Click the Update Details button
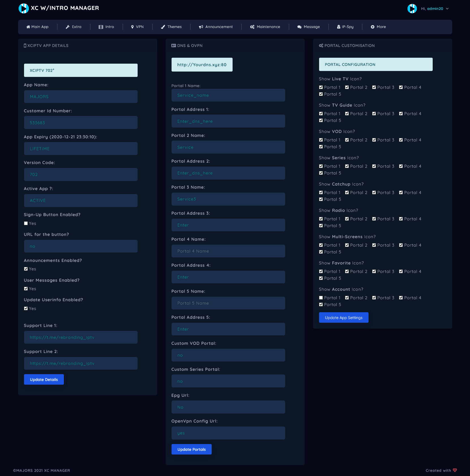The width and height of the screenshot is (470, 476). pyautogui.click(x=44, y=380)
